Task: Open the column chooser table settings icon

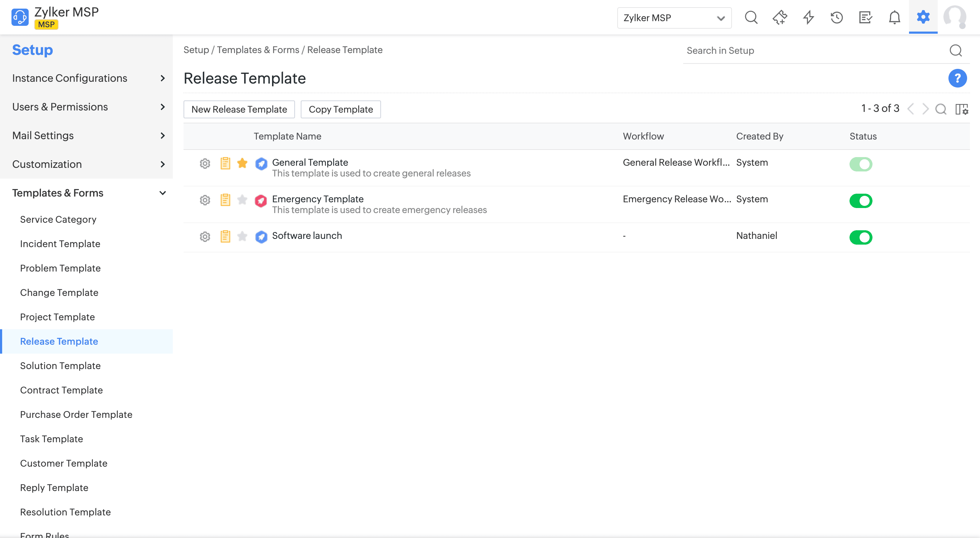Action: coord(961,109)
